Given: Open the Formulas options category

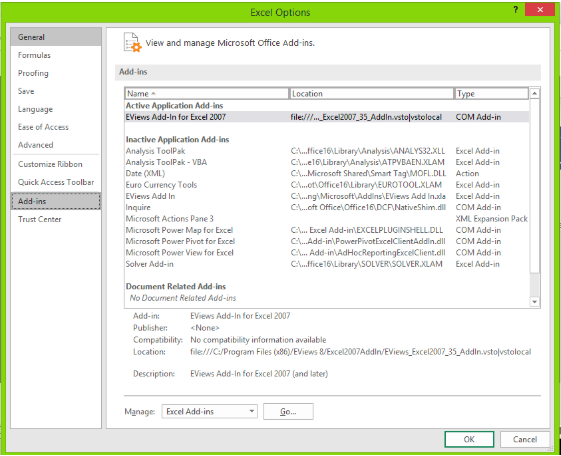Looking at the screenshot, I should (56, 55).
